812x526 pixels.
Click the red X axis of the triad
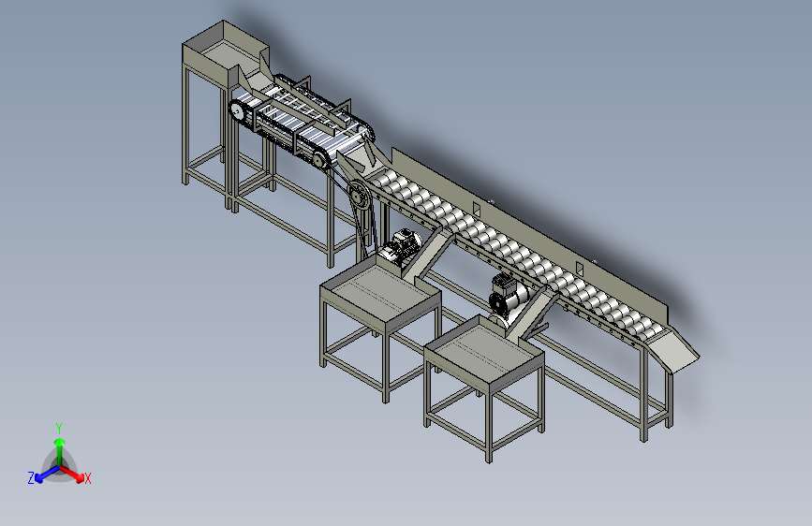tap(74, 474)
